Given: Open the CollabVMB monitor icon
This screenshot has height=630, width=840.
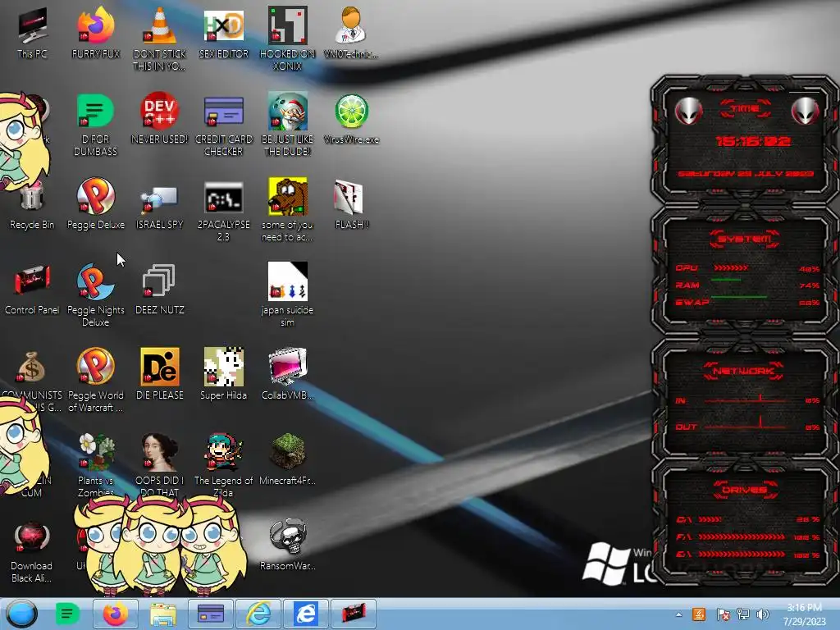Looking at the screenshot, I should (287, 374).
